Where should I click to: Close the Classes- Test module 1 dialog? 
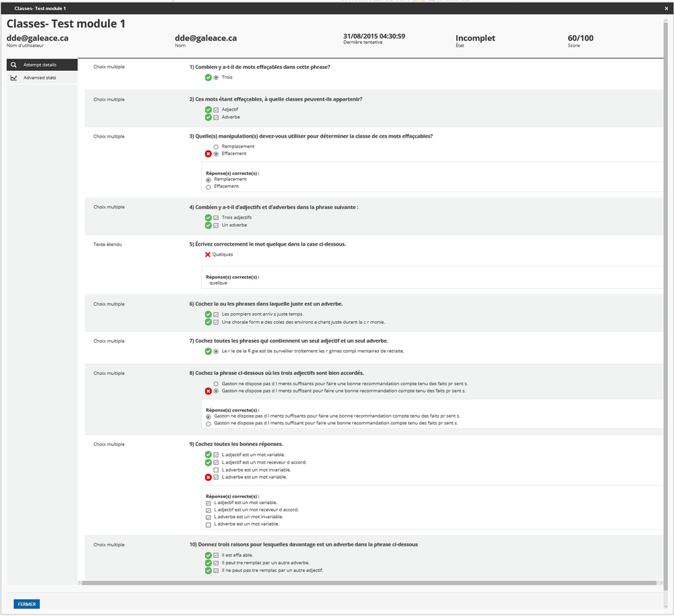(667, 8)
